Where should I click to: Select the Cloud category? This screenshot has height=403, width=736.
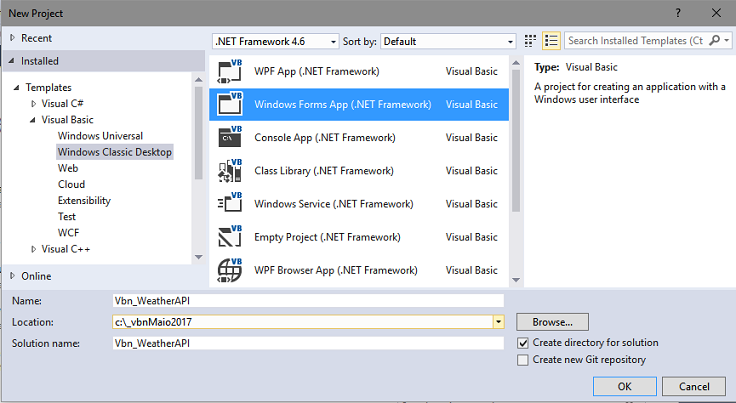[x=71, y=184]
